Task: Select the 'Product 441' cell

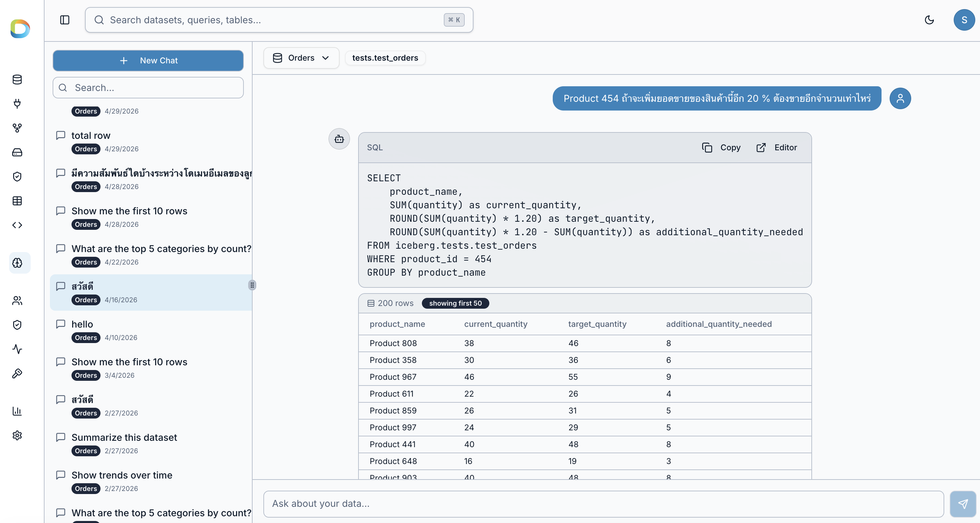Action: [x=393, y=444]
